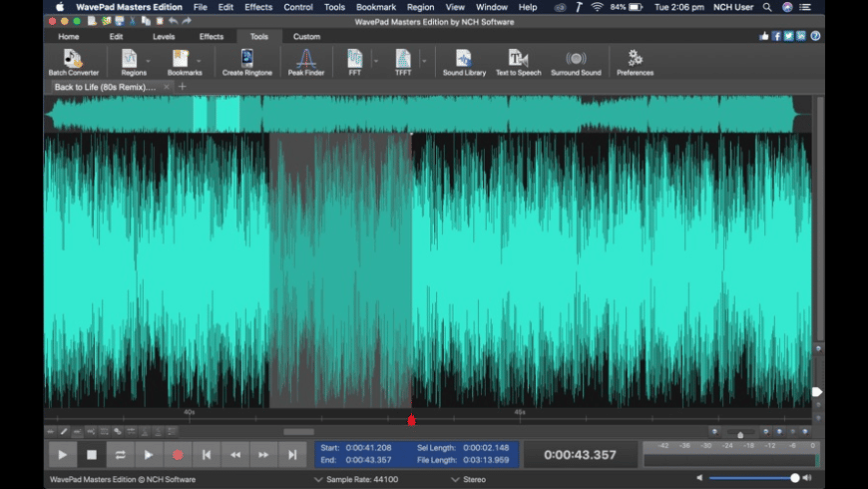Click the second play arrow beside the loop button
This screenshot has height=489, width=868.
click(149, 455)
